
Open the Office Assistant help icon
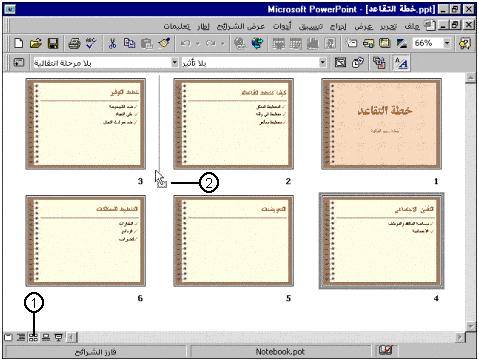(465, 43)
